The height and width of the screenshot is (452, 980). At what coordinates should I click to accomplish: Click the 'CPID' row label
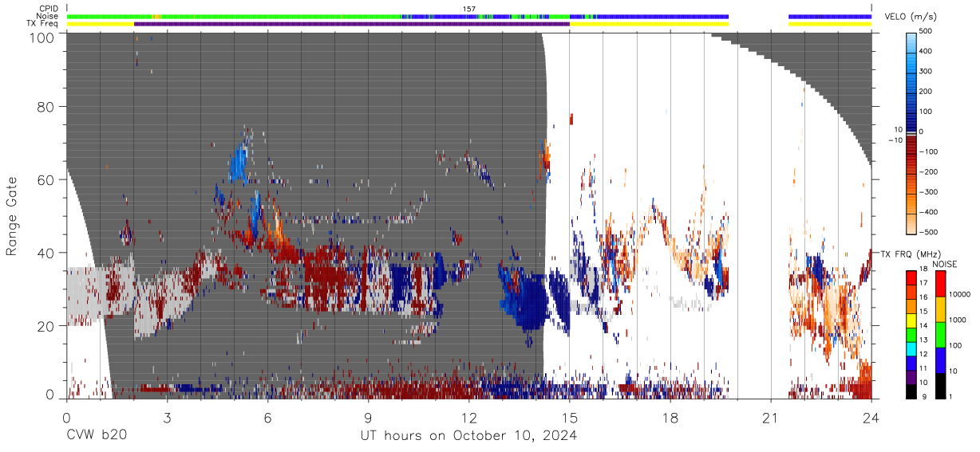tap(47, 9)
